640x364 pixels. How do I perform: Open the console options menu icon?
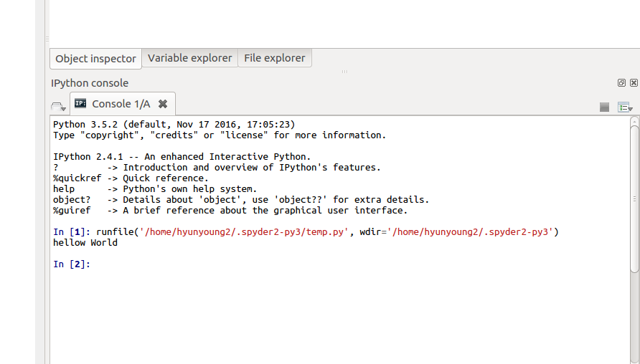point(625,107)
